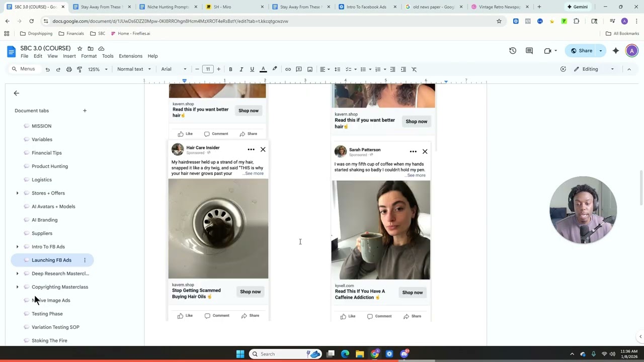Image resolution: width=644 pixels, height=362 pixels.
Task: Open the File menu
Action: 24,56
